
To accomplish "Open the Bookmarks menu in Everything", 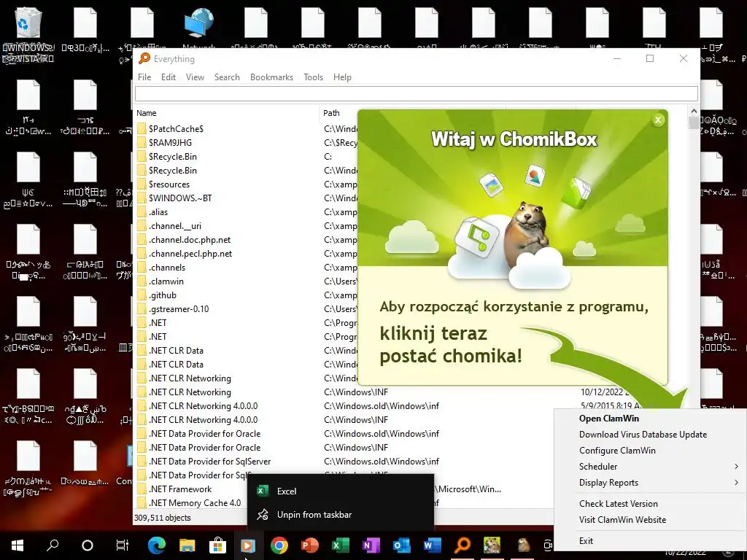I will [x=271, y=77].
